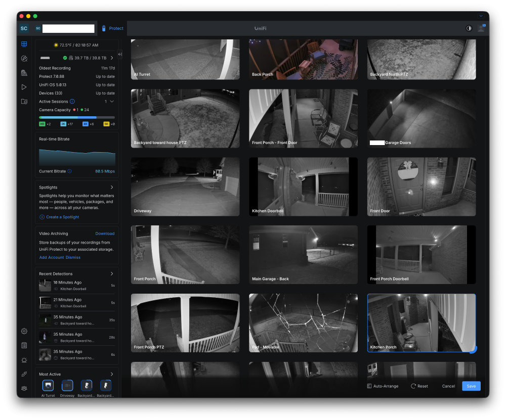
Task: Expand the Active Sessions dropdown
Action: tap(112, 102)
